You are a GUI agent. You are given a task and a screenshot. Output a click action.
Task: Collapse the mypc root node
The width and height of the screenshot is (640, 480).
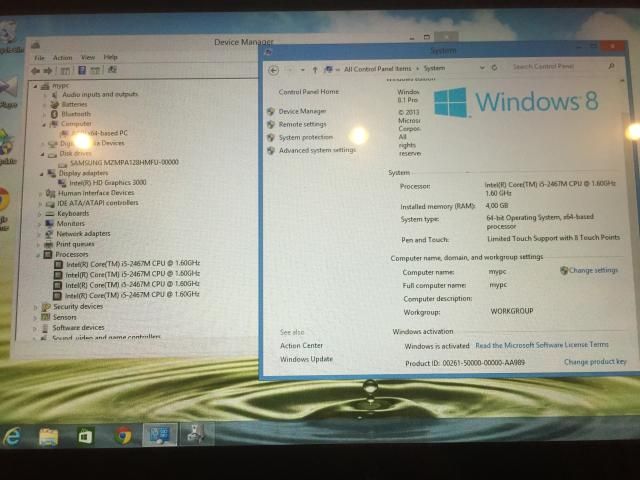point(36,86)
